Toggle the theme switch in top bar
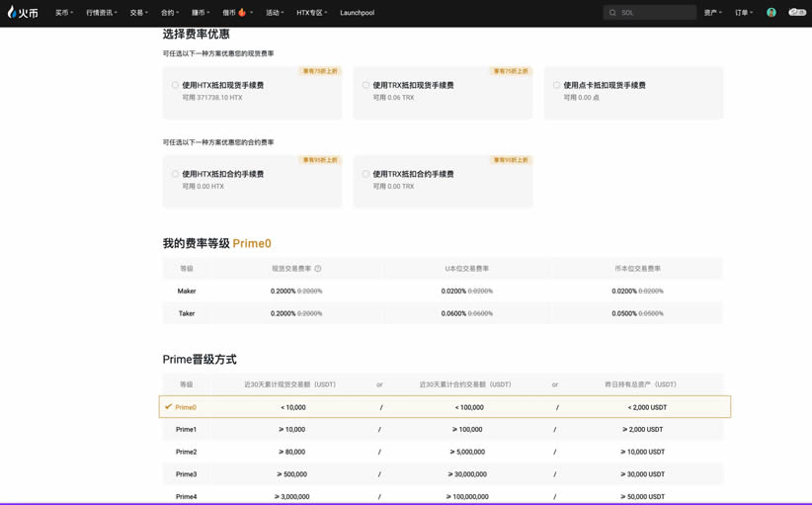812x505 pixels. [796, 13]
